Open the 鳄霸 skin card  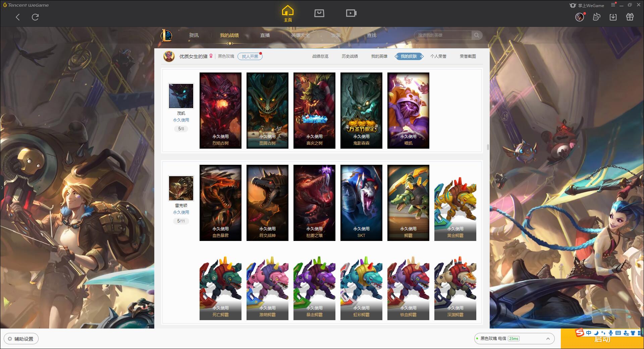(x=408, y=203)
